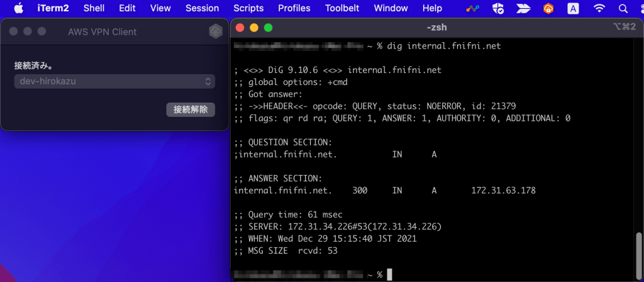Click the 'ANSWER SECTION:' heading
The image size is (644, 282).
[278, 179]
